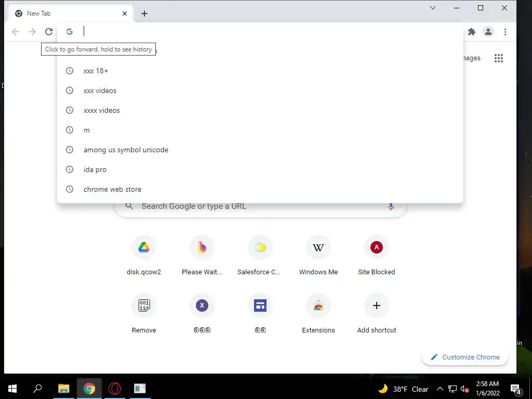532x399 pixels.
Task: Open Windows taskbar search
Action: tap(37, 389)
